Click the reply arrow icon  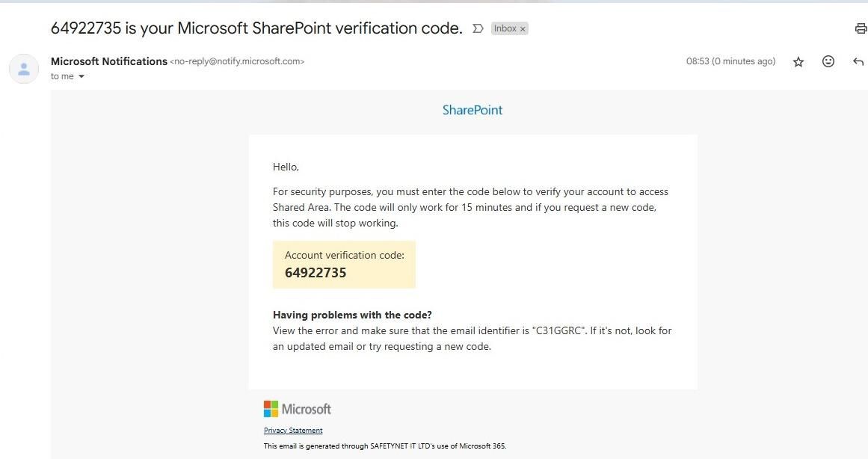(858, 61)
